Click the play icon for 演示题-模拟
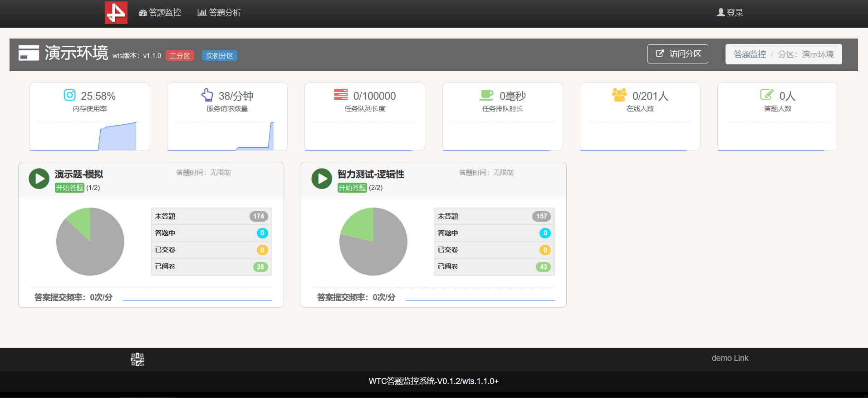Viewport: 868px width, 398px height. [x=39, y=179]
